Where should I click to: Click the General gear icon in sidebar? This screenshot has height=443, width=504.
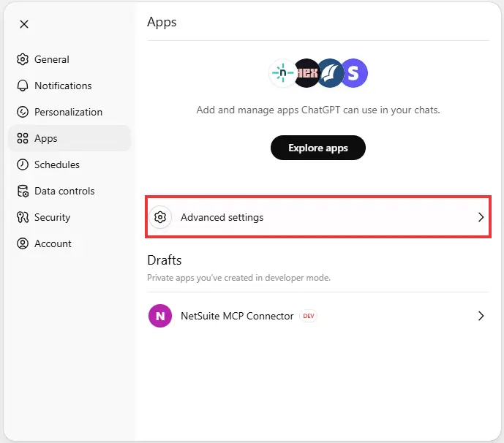(23, 59)
